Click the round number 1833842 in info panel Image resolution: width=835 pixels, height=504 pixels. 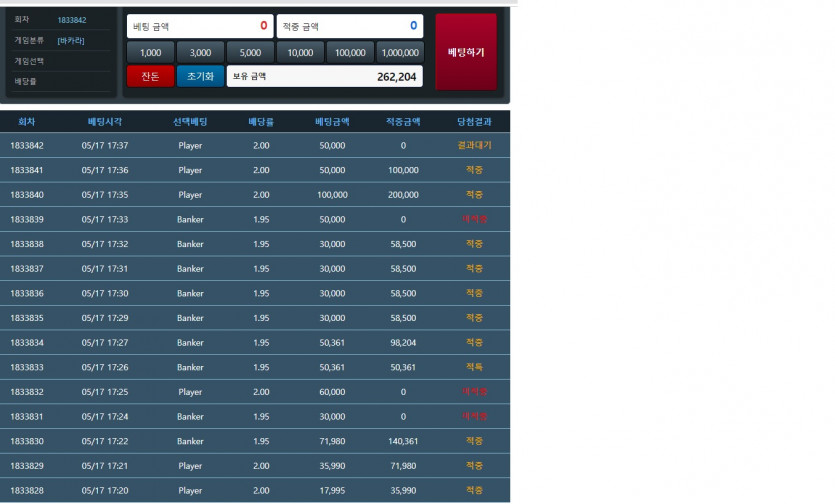(72, 20)
